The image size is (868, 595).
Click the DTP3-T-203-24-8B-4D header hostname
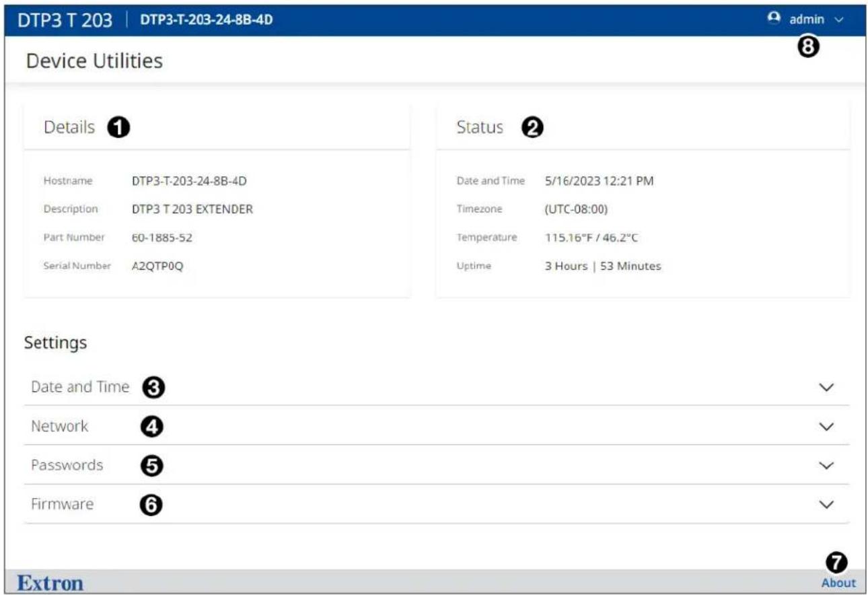207,20
